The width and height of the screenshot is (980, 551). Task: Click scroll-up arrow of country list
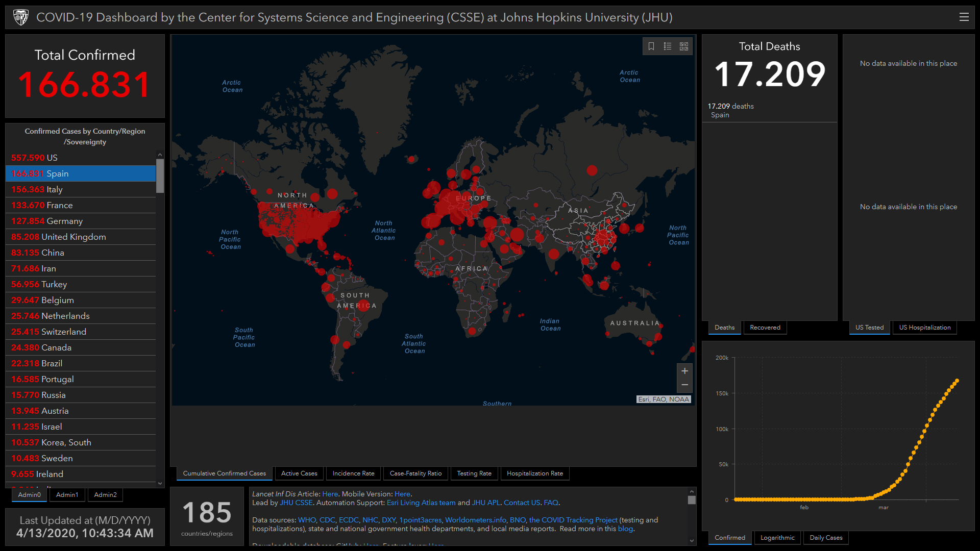[160, 155]
